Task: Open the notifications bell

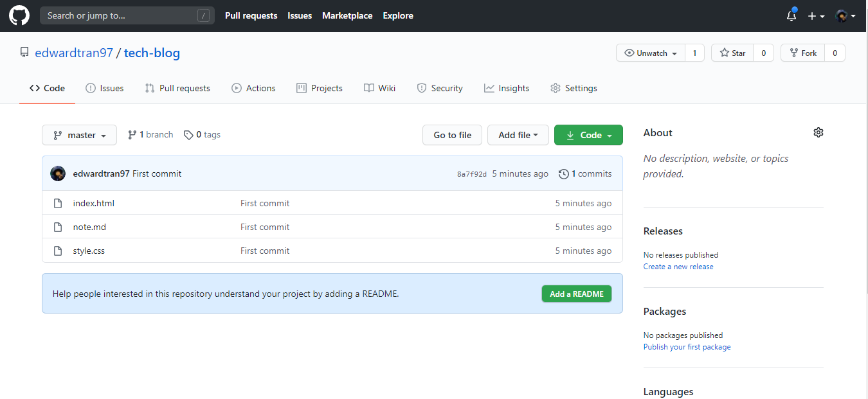Action: (791, 15)
